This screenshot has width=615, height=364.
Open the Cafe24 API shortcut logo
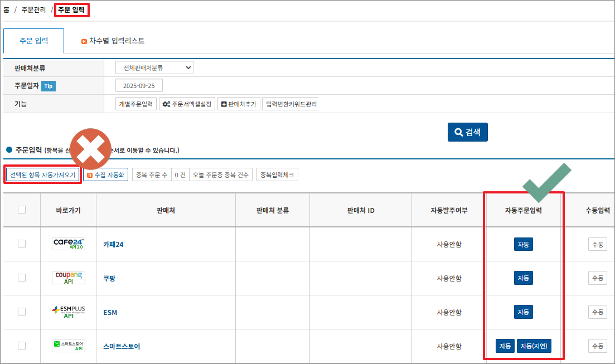69,244
